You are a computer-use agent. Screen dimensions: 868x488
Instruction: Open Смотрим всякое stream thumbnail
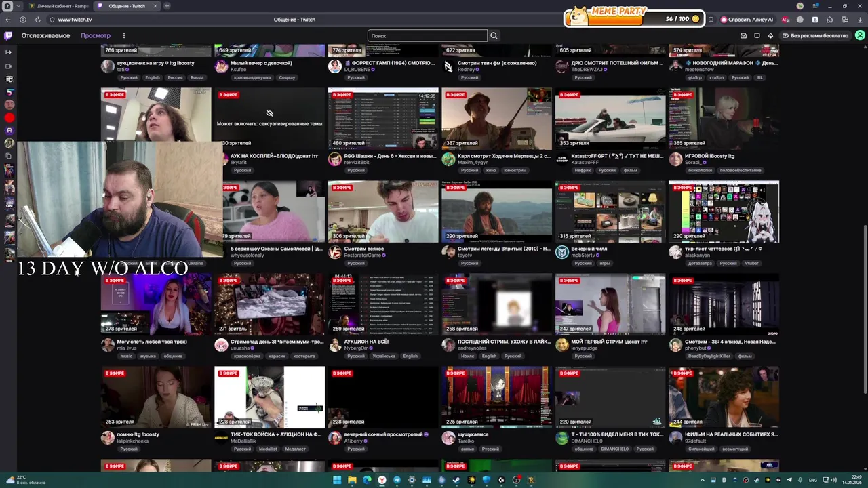[383, 211]
